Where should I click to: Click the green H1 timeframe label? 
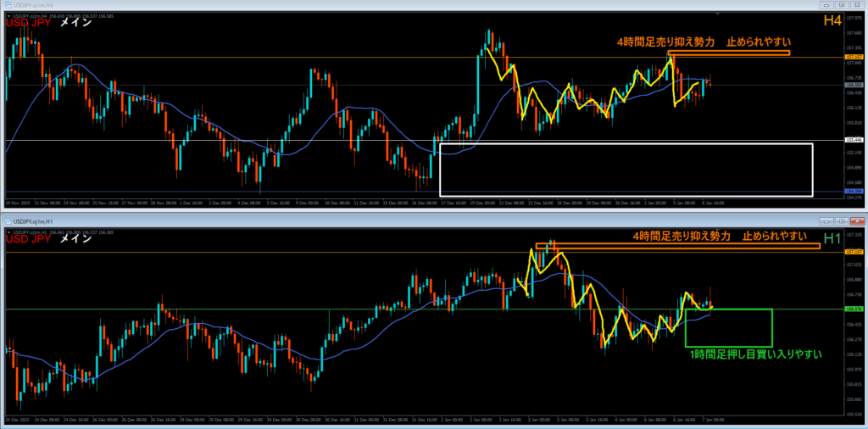[832, 238]
